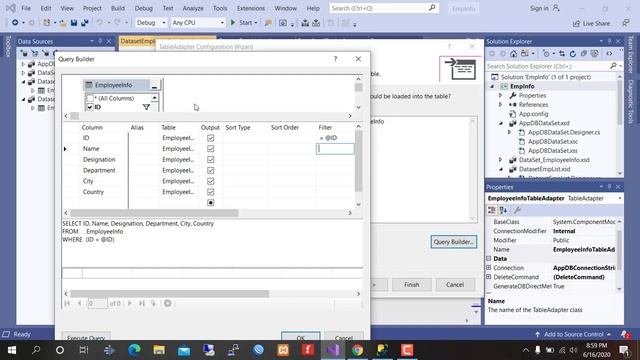640x360 pixels.
Task: Open the Project menu
Action: pyautogui.click(x=92, y=8)
